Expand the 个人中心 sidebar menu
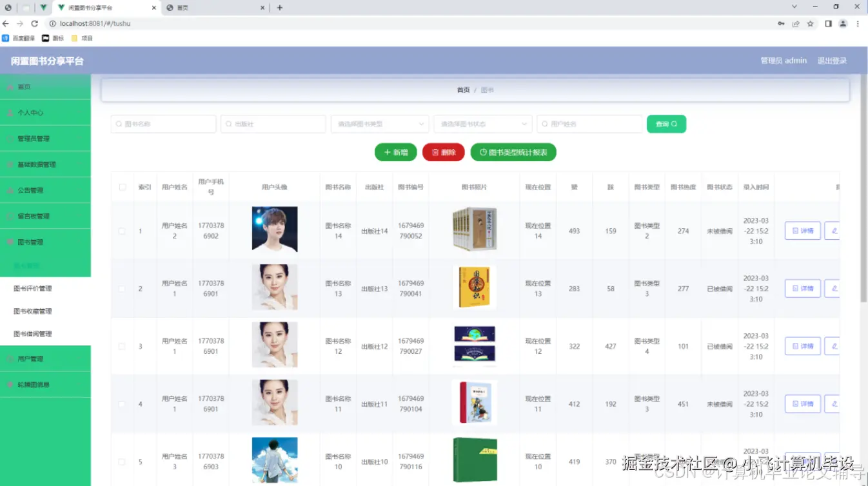The width and height of the screenshot is (868, 486). click(x=45, y=113)
